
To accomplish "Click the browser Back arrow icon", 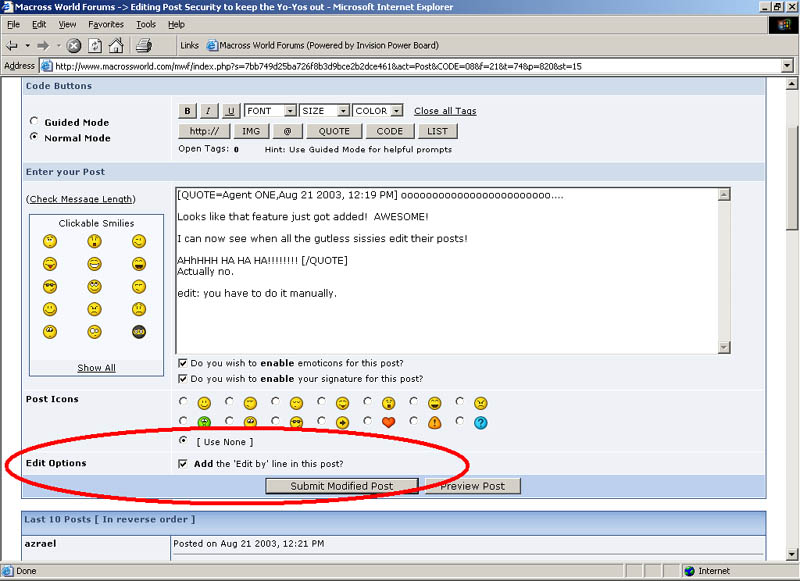I will (x=12, y=46).
